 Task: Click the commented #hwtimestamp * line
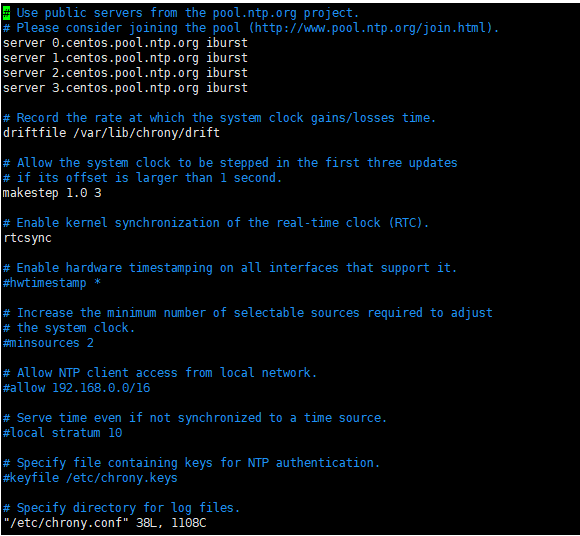(51, 283)
